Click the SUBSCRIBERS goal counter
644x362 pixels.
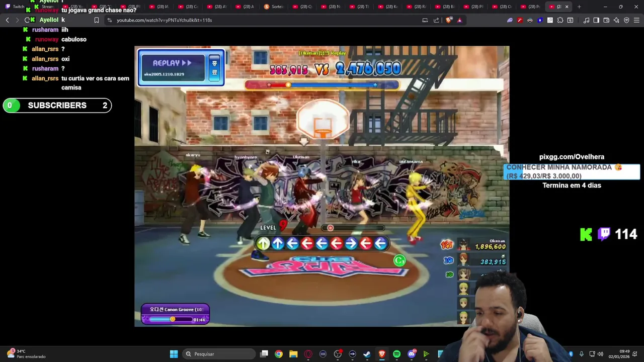click(57, 106)
